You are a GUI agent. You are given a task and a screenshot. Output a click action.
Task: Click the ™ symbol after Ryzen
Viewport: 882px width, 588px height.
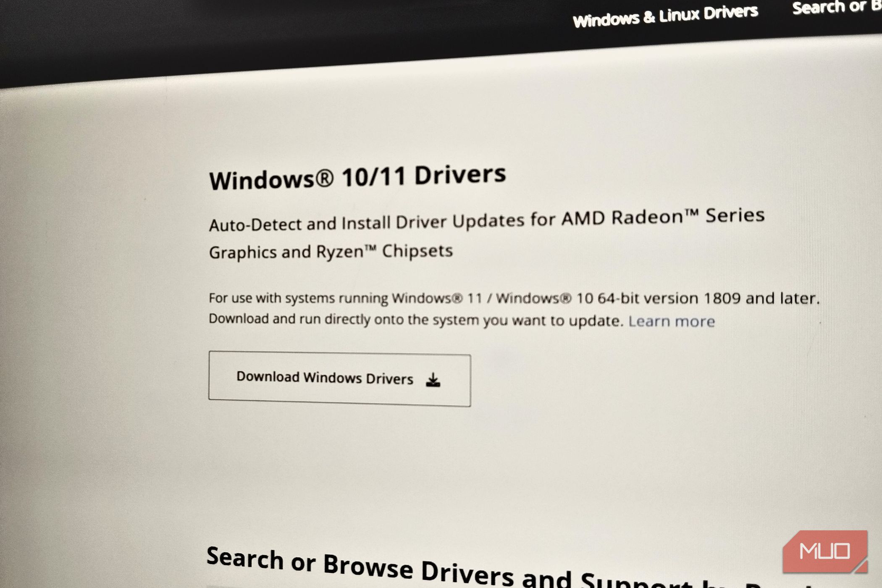click(370, 248)
